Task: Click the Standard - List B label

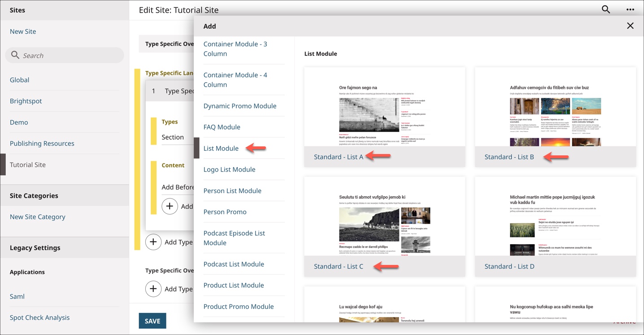Action: point(509,157)
